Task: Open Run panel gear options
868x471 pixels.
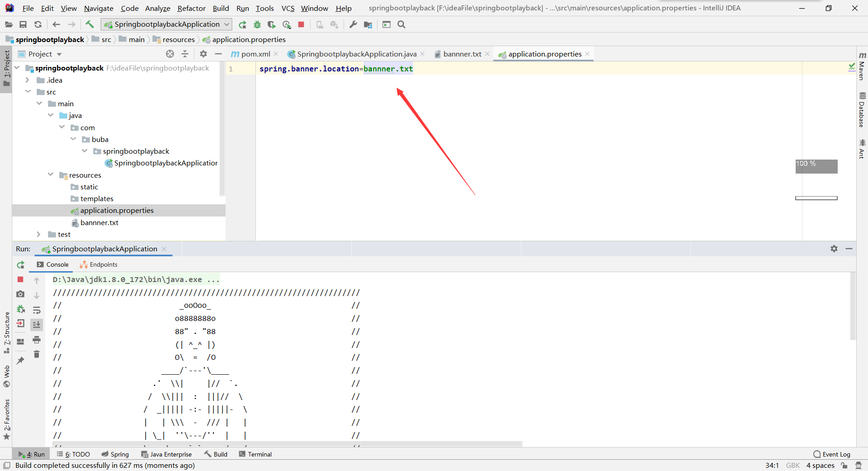Action: [x=834, y=249]
